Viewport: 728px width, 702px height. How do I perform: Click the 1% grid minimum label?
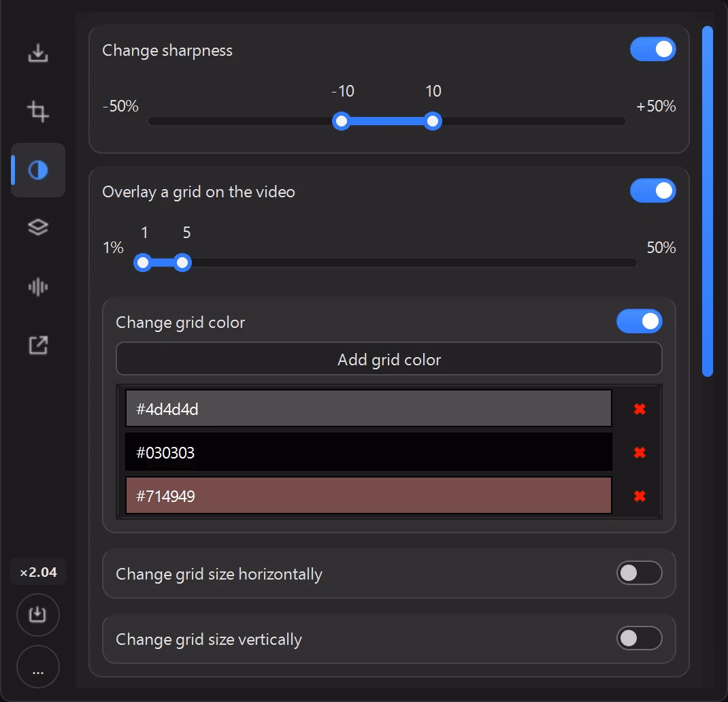(x=113, y=248)
